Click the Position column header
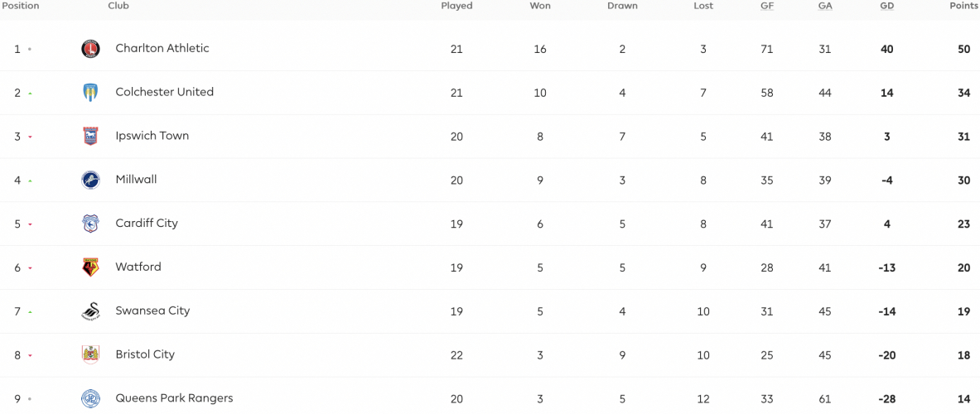This screenshot has width=980, height=414. pyautogui.click(x=21, y=6)
